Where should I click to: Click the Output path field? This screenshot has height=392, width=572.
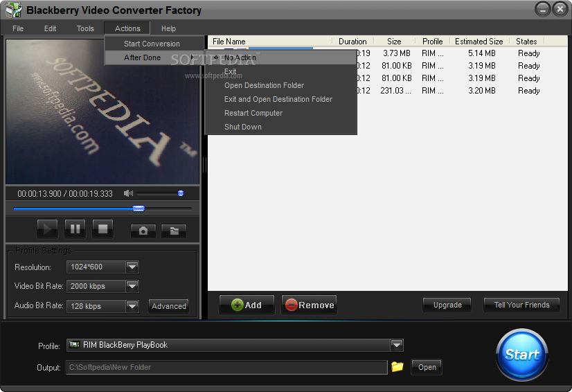tap(226, 367)
